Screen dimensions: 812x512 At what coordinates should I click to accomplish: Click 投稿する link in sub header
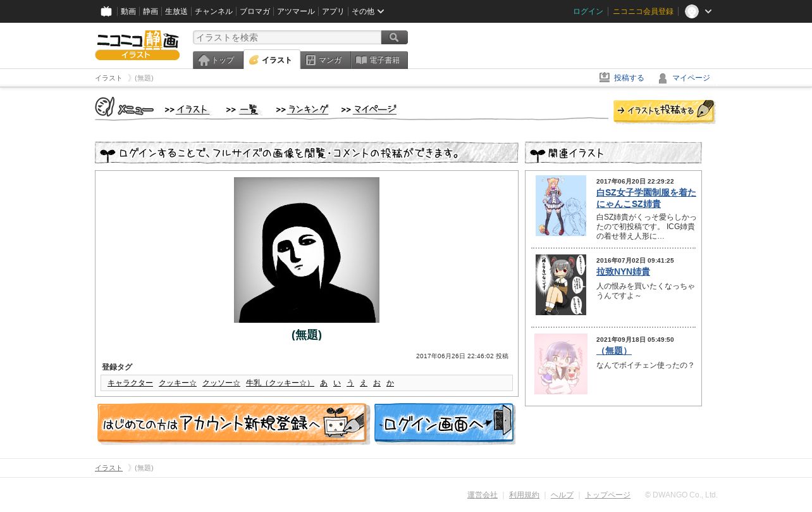pos(629,78)
